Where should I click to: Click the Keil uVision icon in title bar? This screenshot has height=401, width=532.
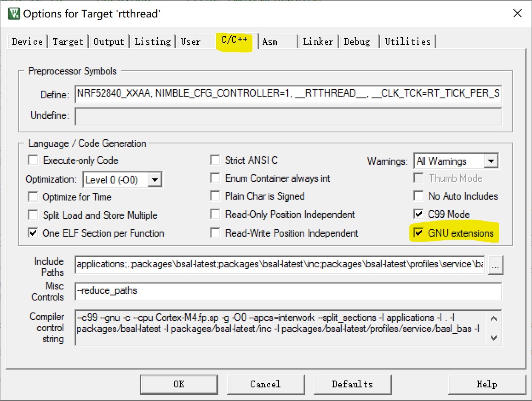click(14, 13)
